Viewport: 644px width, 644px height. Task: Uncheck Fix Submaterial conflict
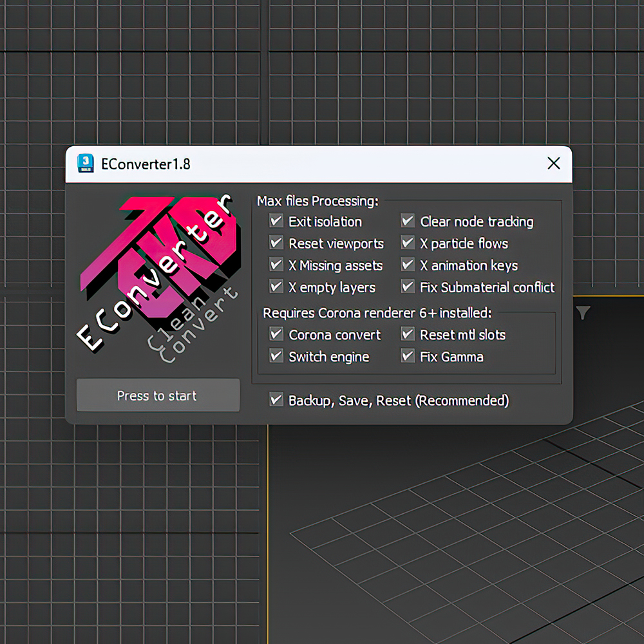(x=408, y=287)
